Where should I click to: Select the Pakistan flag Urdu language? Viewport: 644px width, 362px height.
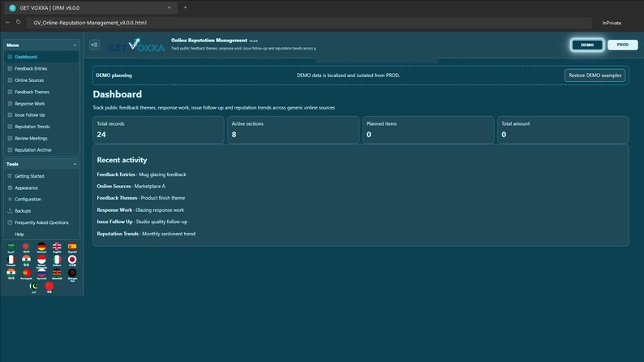(34, 287)
